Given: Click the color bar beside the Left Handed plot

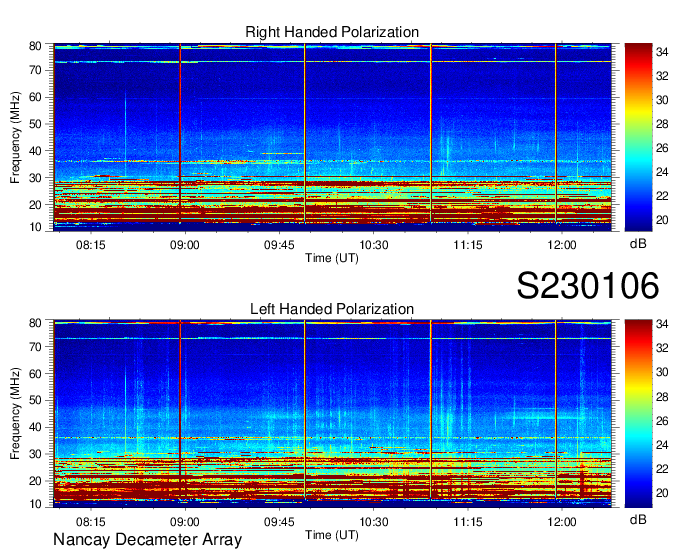Looking at the screenshot, I should point(638,414).
